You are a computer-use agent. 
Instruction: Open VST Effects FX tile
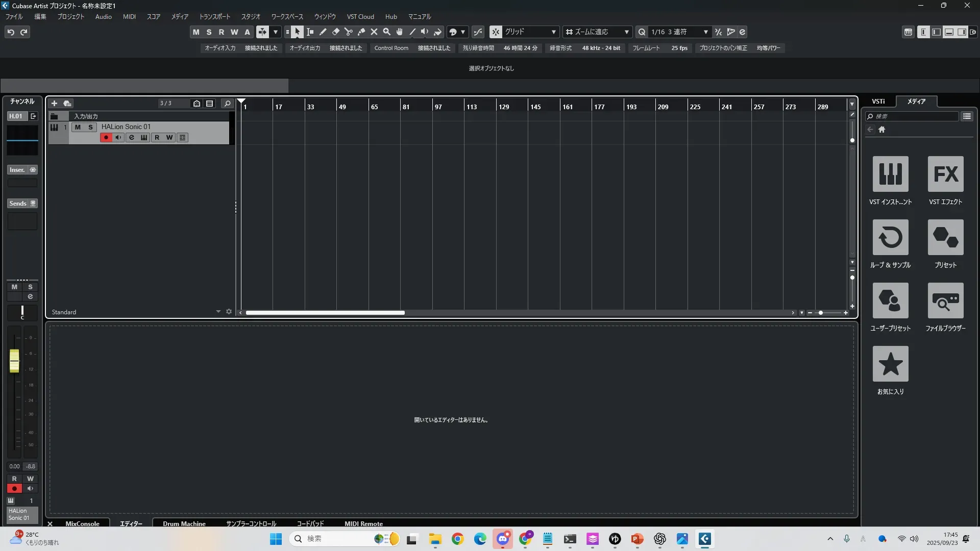pyautogui.click(x=945, y=174)
